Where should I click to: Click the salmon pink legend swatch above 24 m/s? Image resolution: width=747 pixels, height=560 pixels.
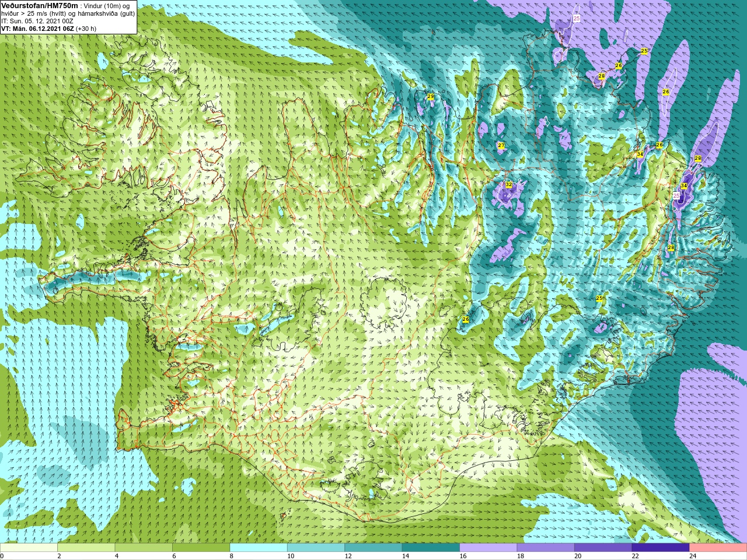pos(718,548)
